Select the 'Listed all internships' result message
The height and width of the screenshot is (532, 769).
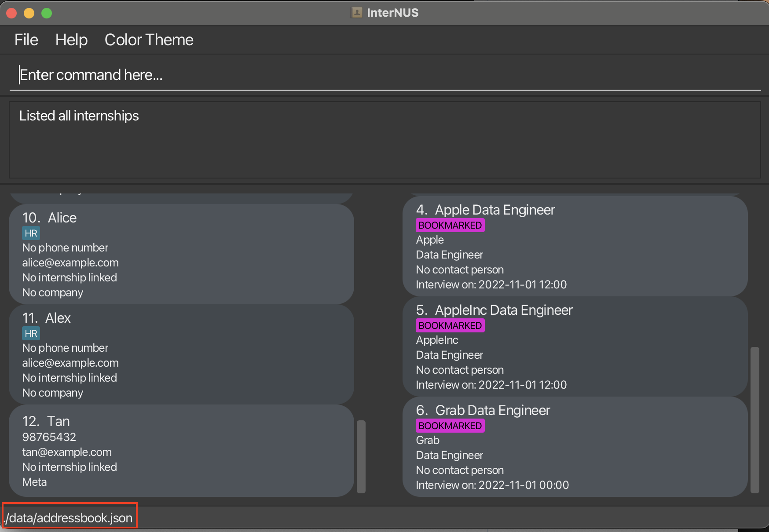point(79,116)
